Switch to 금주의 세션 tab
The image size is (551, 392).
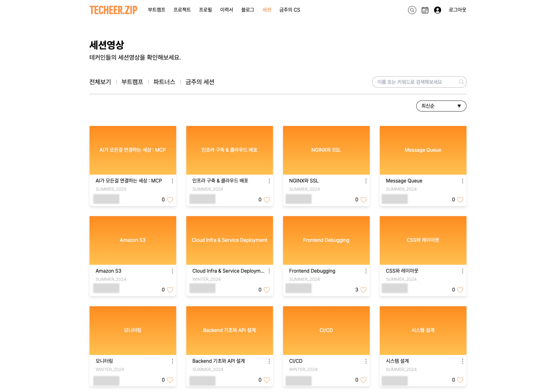pyautogui.click(x=200, y=82)
